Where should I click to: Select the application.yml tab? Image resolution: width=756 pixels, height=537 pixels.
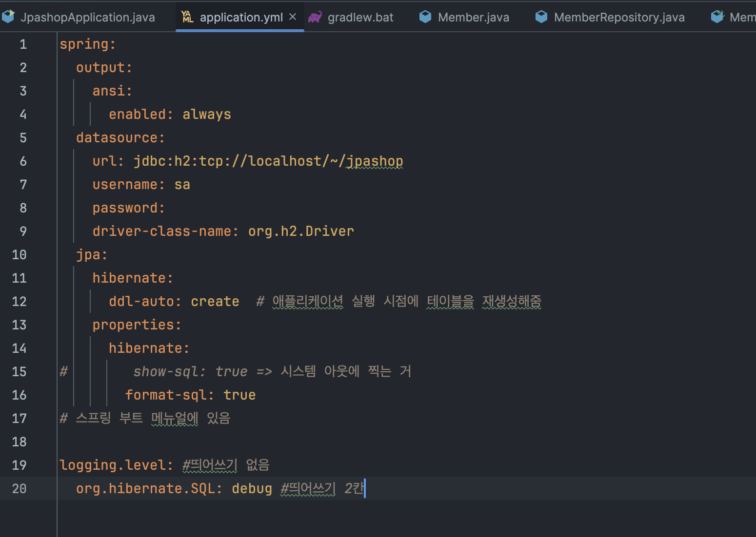[241, 17]
